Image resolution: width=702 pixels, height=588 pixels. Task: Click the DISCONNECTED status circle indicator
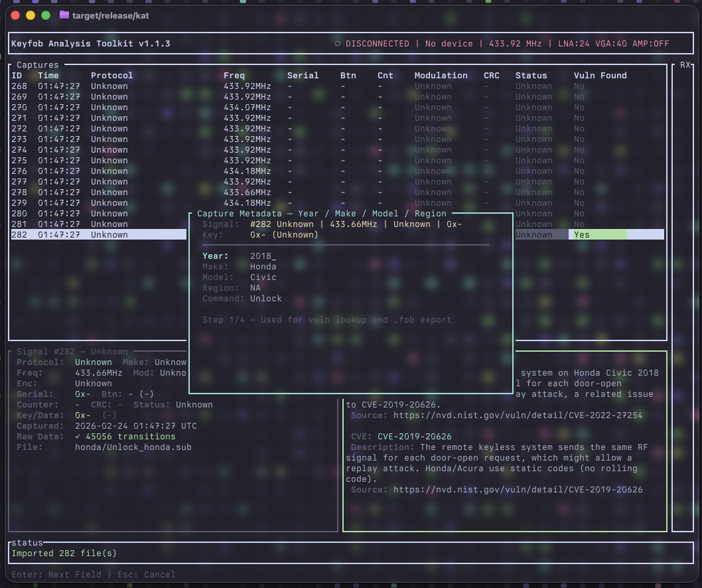(x=338, y=43)
